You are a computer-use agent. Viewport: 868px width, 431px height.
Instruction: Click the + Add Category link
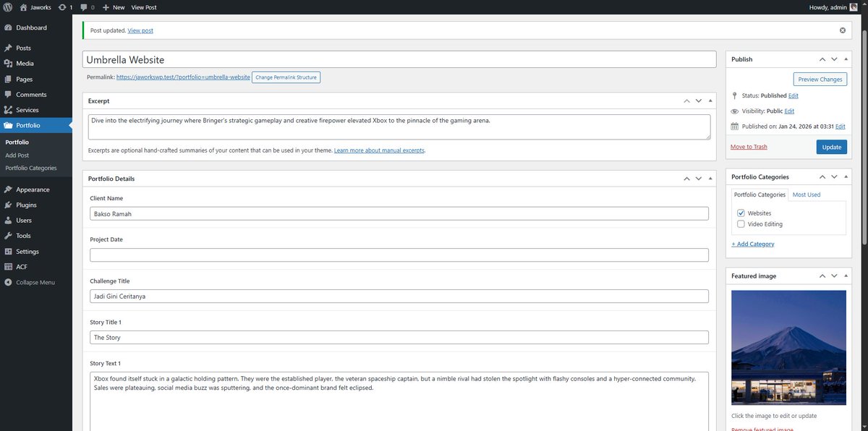click(753, 244)
